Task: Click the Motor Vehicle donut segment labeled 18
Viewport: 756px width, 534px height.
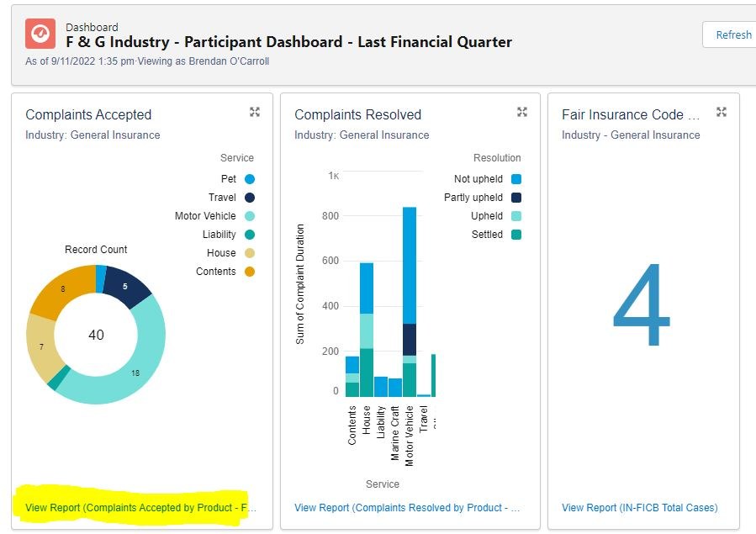Action: coord(135,372)
